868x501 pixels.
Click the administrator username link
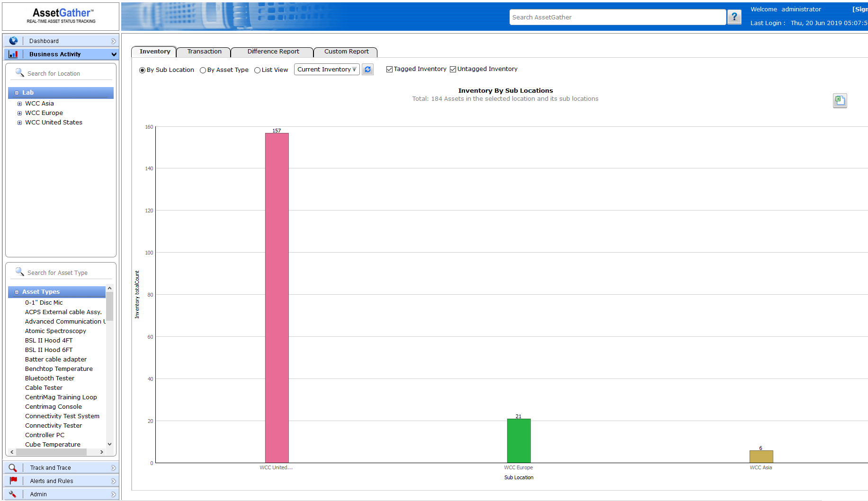tap(801, 9)
